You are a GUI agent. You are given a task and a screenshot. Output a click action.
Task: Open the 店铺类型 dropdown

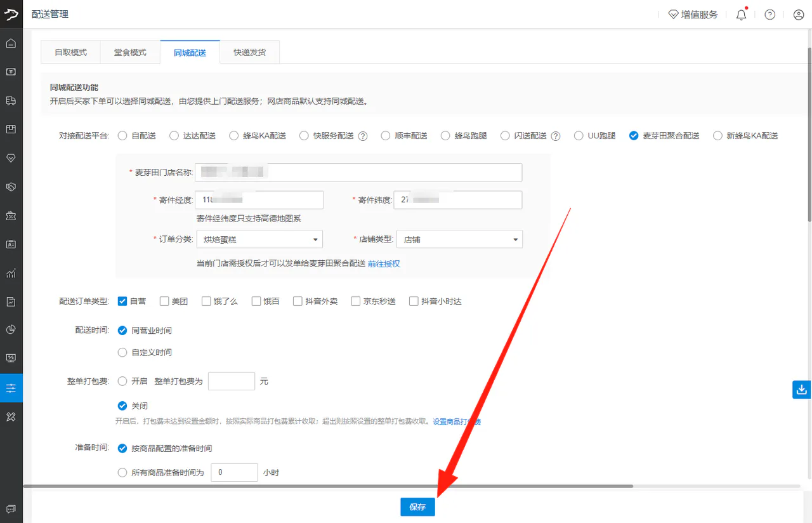point(459,239)
